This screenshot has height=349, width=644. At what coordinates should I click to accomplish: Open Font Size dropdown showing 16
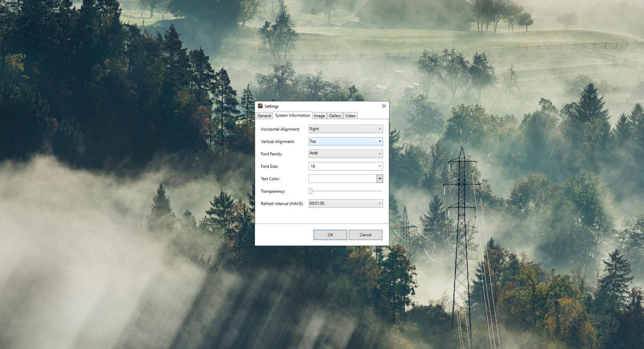[x=346, y=166]
